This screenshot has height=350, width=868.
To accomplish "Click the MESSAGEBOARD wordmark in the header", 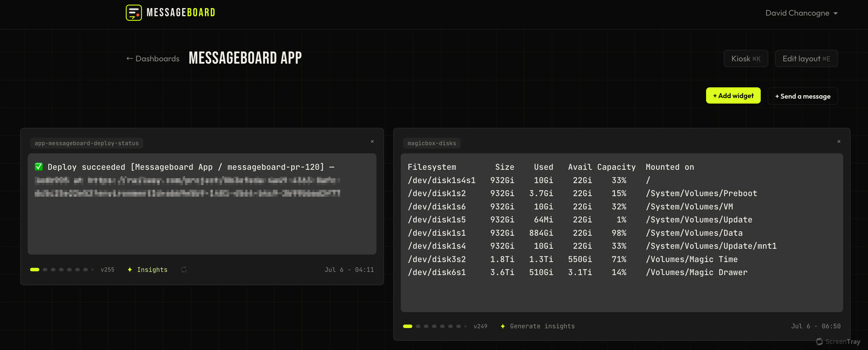I will click(x=181, y=13).
